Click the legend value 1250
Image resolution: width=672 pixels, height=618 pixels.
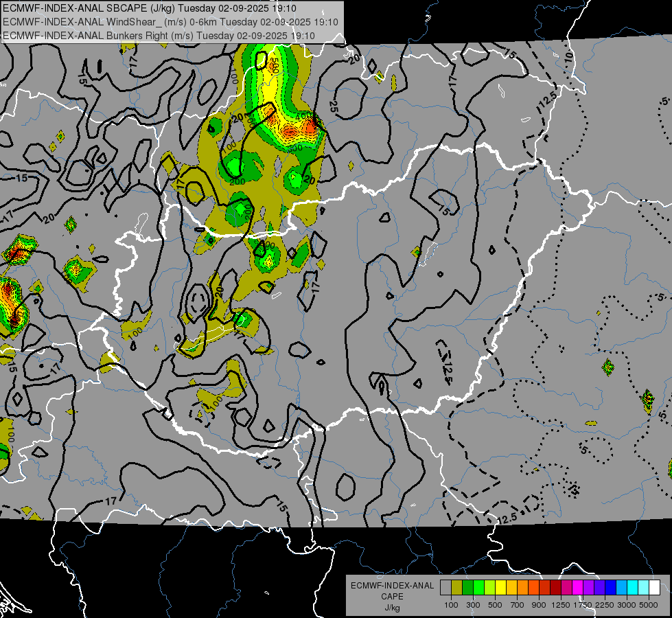pyautogui.click(x=561, y=605)
